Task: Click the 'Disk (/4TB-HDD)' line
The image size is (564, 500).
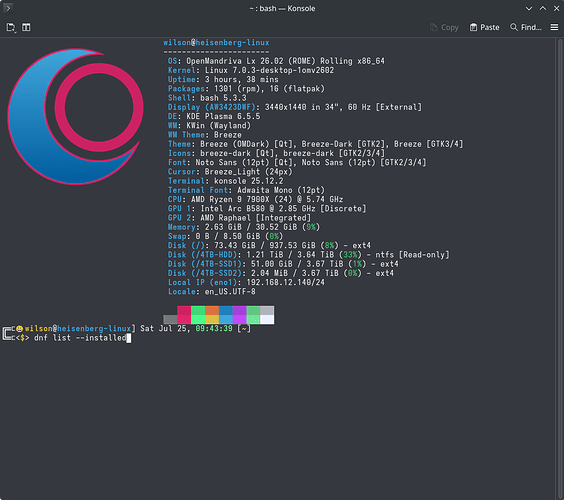Action: tap(309, 255)
